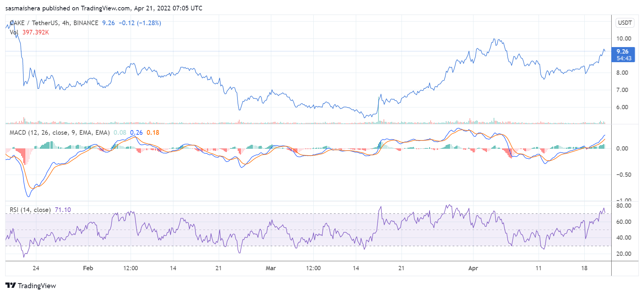Select the MACD (12, 26, close, 9, EMA, EMA) legend

tap(60, 133)
